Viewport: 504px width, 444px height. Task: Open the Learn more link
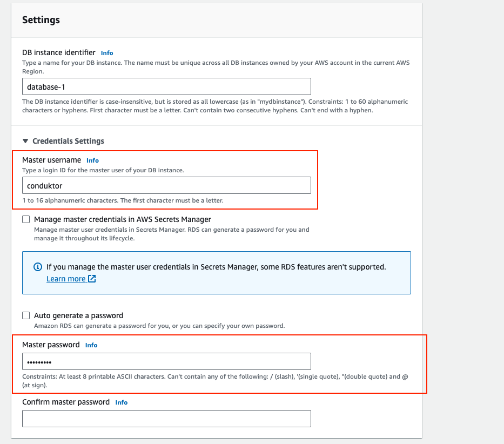(66, 279)
